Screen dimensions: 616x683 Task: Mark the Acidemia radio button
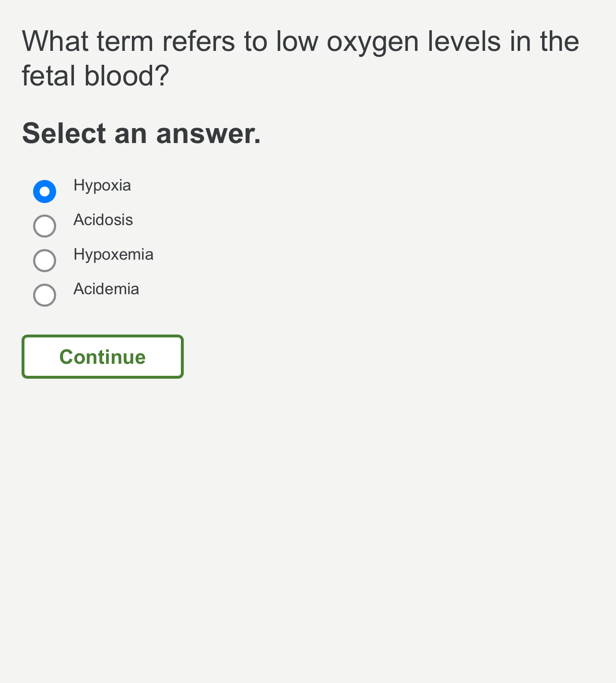click(45, 295)
